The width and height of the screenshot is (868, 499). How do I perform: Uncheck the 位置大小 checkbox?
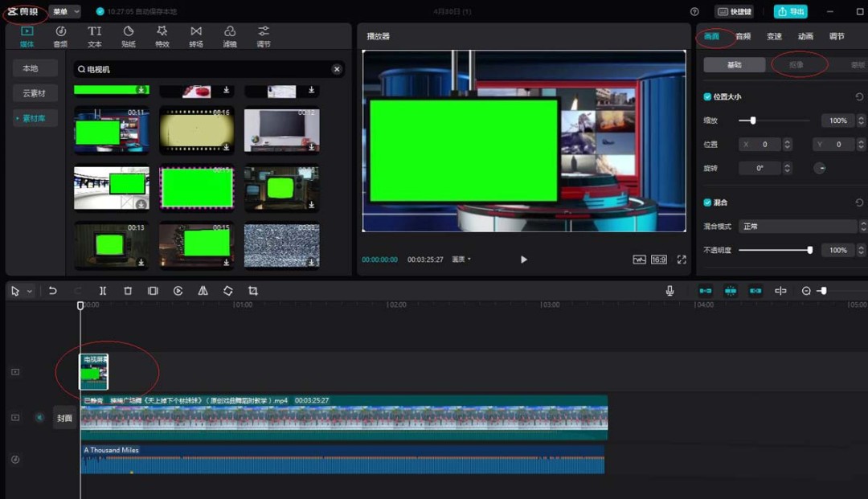[x=707, y=97]
